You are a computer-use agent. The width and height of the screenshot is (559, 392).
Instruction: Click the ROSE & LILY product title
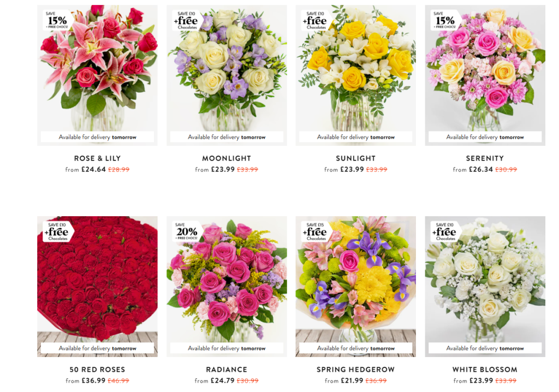click(x=97, y=158)
